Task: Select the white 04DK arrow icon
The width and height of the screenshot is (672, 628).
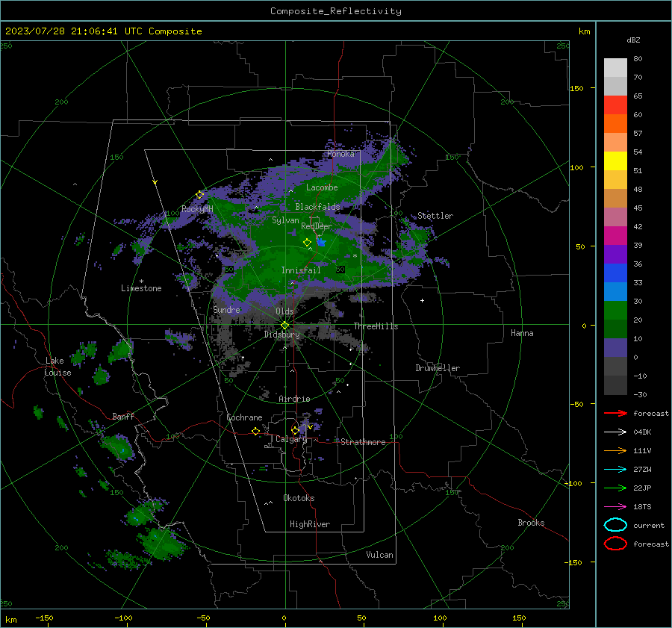Action: point(615,432)
